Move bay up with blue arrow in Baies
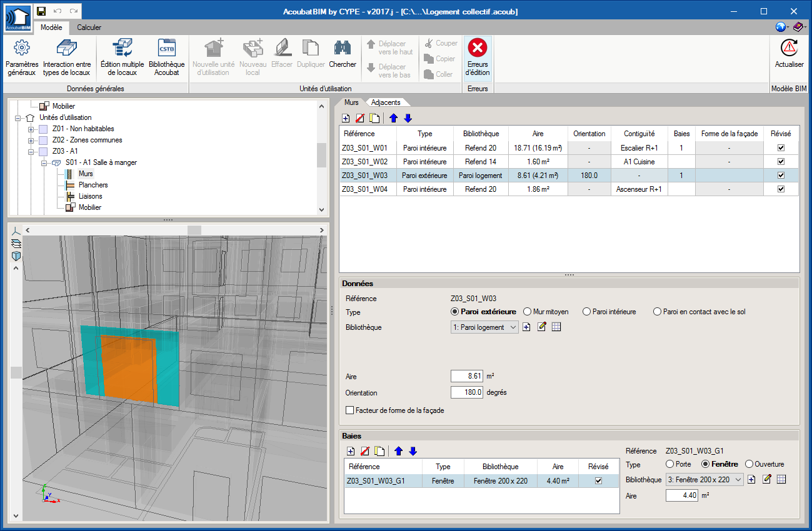Image resolution: width=812 pixels, height=531 pixels. [398, 451]
